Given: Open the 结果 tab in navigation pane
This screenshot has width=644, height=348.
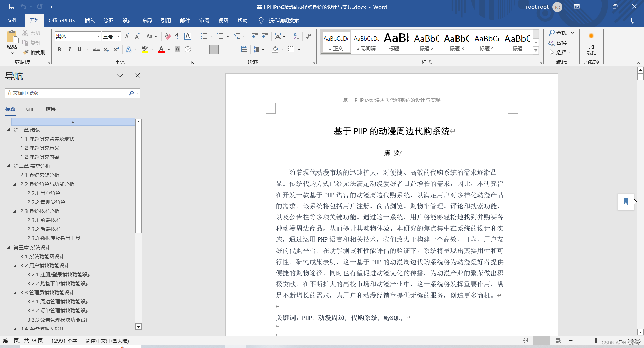Looking at the screenshot, I should [51, 109].
